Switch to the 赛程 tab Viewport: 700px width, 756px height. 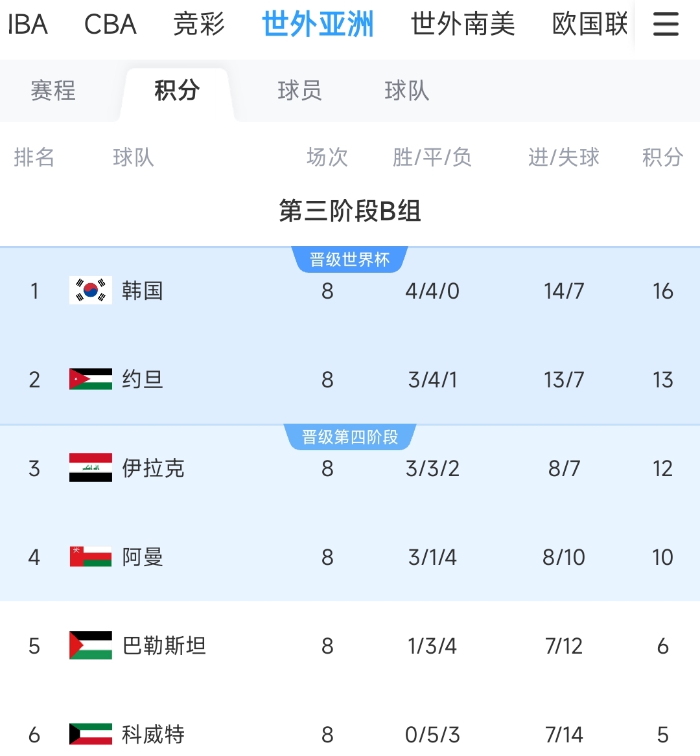coord(53,91)
